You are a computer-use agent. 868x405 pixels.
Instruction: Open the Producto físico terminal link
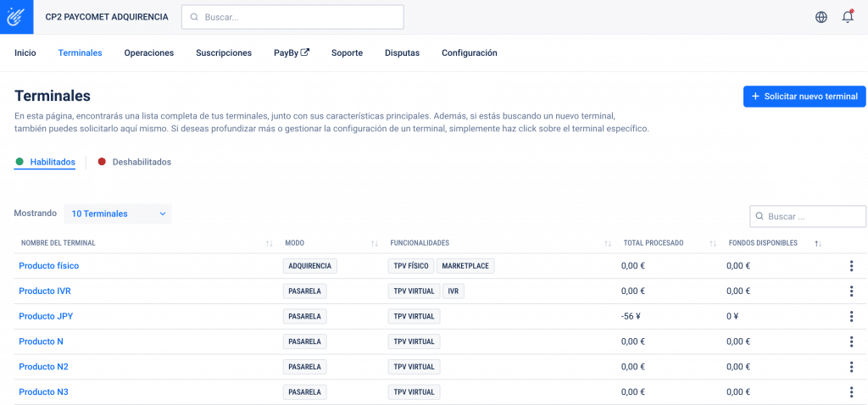click(x=48, y=266)
